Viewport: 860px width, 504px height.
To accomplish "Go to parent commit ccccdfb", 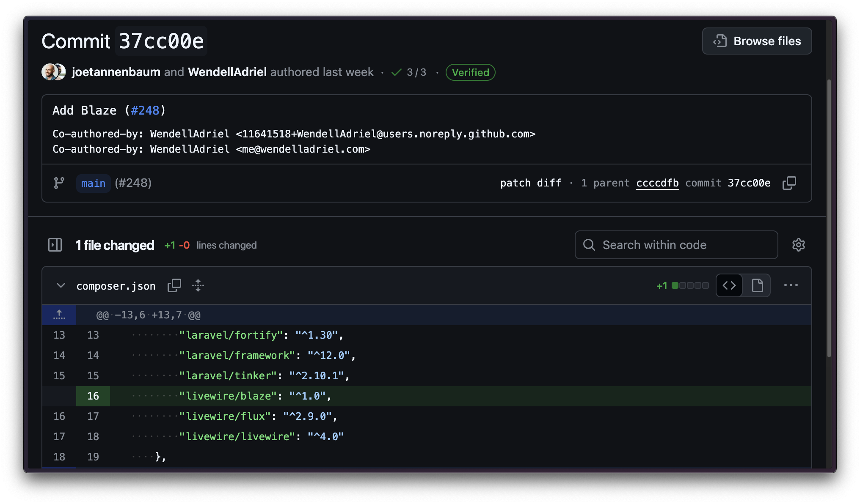I will (657, 183).
